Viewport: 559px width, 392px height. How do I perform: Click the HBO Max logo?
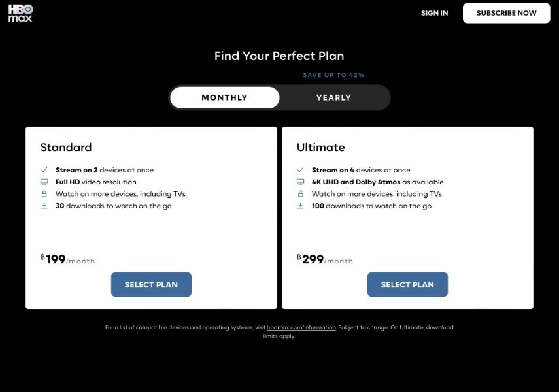click(x=20, y=14)
